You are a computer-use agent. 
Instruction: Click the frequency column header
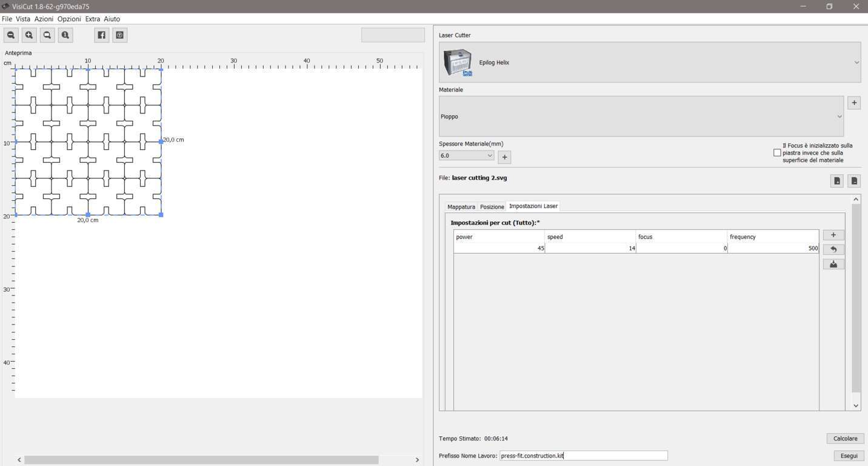773,237
